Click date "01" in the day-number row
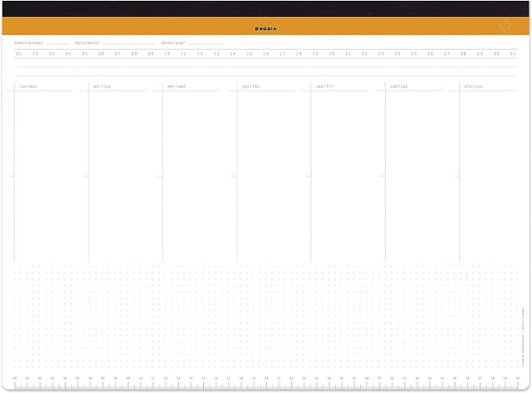The width and height of the screenshot is (532, 393). click(19, 53)
